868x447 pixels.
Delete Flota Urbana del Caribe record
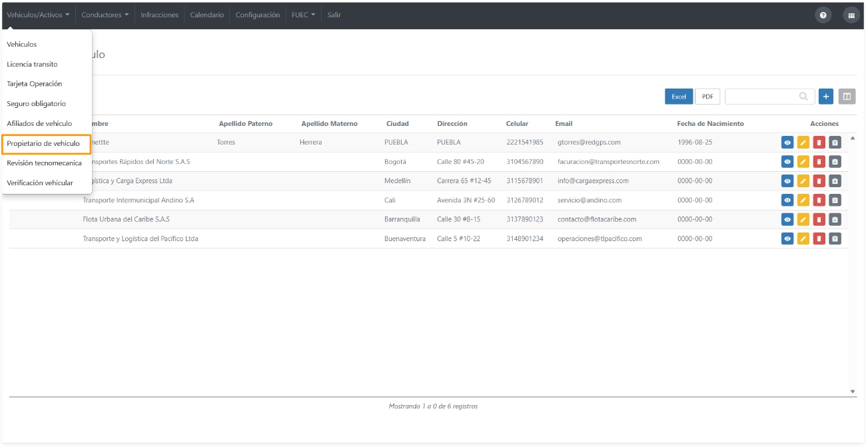(x=819, y=219)
